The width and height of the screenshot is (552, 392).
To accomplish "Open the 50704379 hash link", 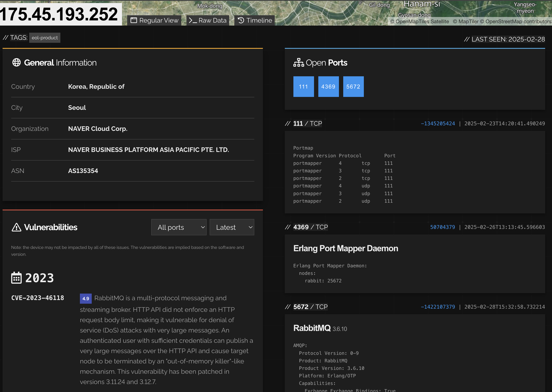I will click(x=442, y=227).
